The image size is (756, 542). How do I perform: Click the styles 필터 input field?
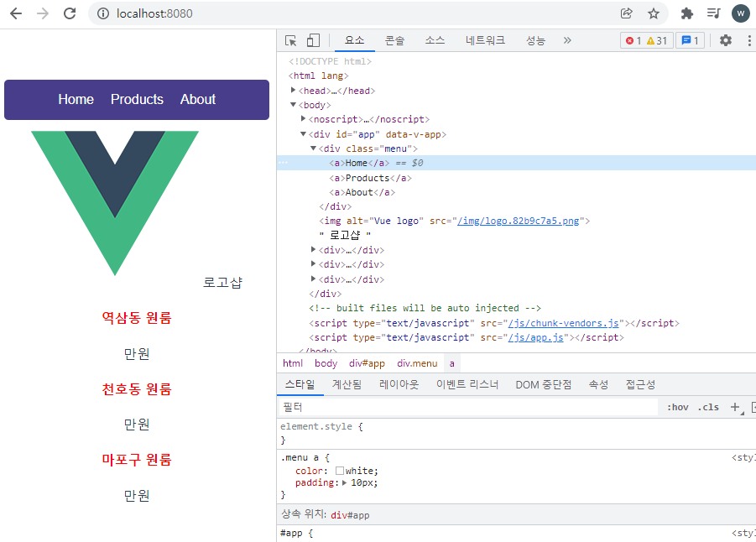(467, 408)
